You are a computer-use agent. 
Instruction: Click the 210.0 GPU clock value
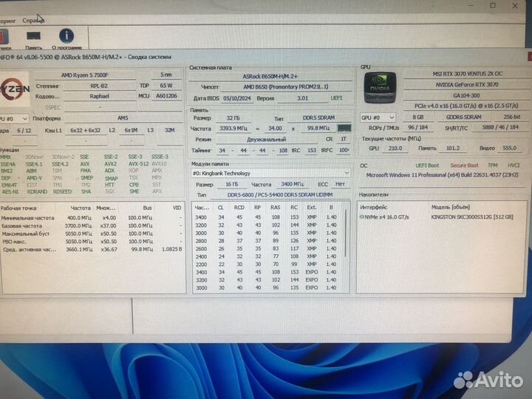395,149
